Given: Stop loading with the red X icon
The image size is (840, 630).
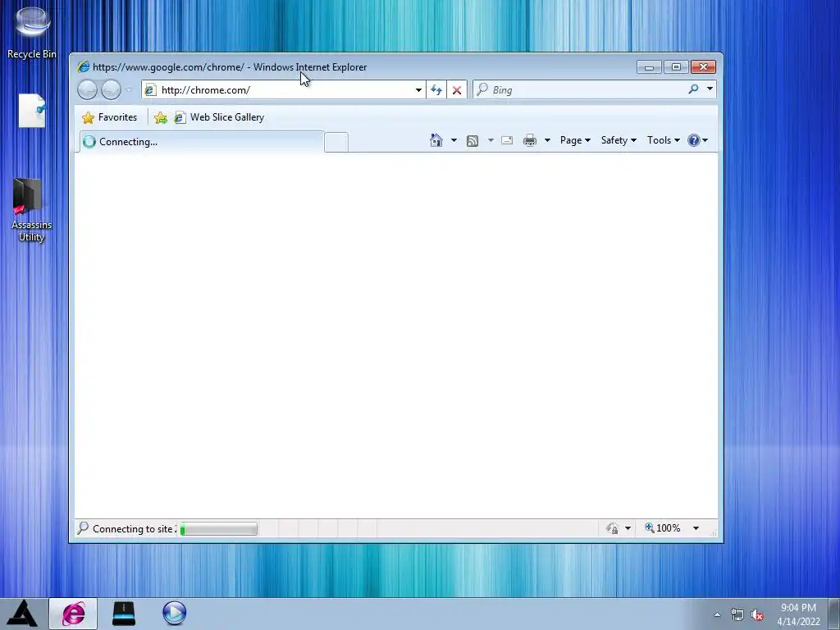Looking at the screenshot, I should click(456, 89).
